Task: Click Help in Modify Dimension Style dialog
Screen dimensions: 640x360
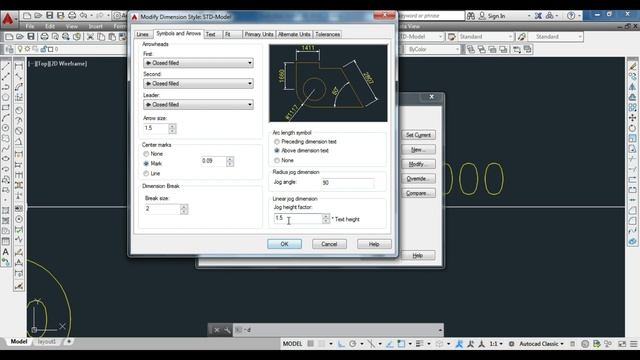Action: [x=374, y=244]
